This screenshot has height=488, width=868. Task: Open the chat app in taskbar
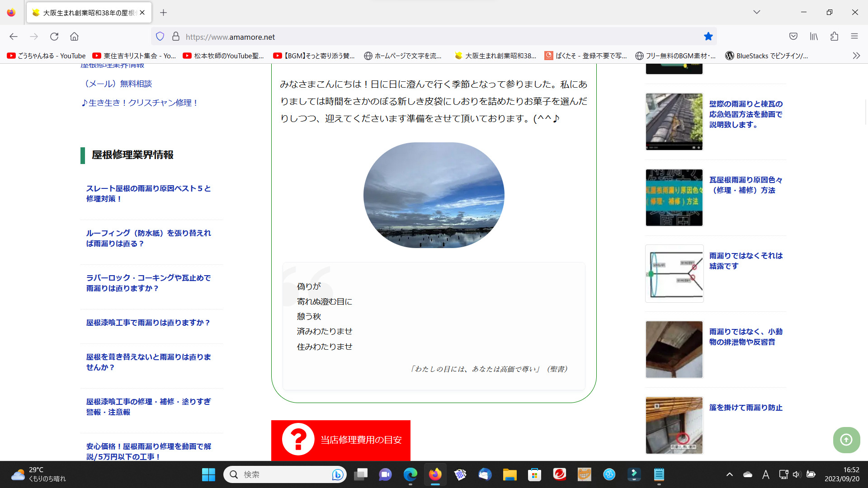(x=385, y=474)
